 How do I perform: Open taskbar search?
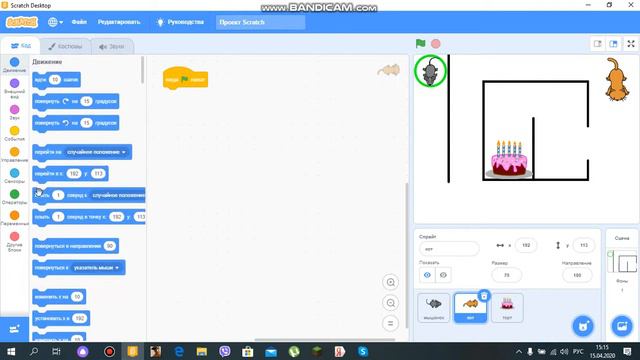(34, 351)
